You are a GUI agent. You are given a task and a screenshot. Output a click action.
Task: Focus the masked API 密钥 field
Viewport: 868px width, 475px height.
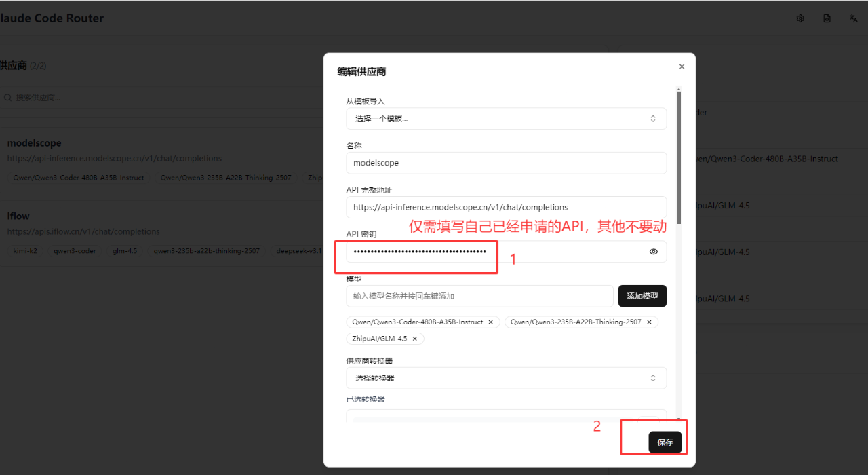pos(506,252)
